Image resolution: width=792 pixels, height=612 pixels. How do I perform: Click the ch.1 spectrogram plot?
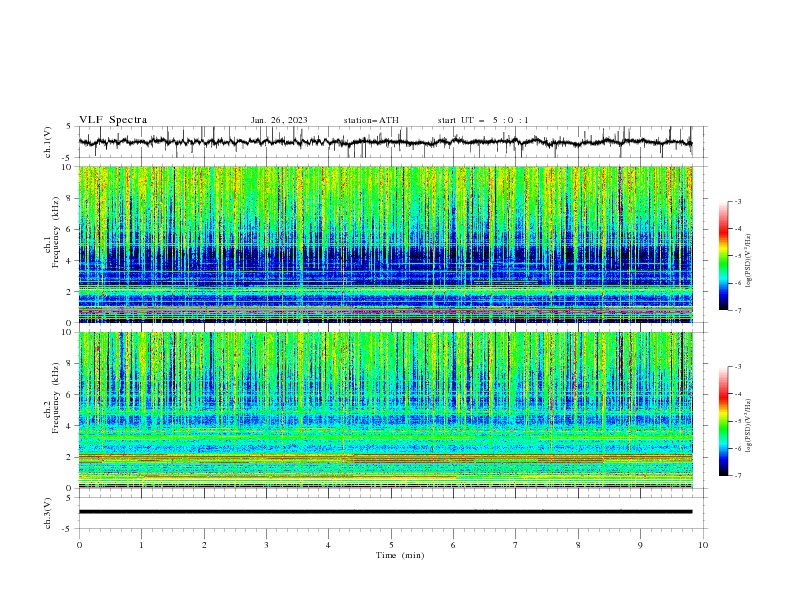click(x=385, y=244)
